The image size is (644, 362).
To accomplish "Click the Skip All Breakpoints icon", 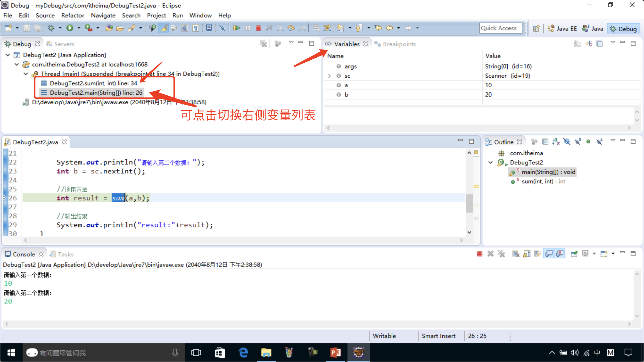I will coord(222,28).
